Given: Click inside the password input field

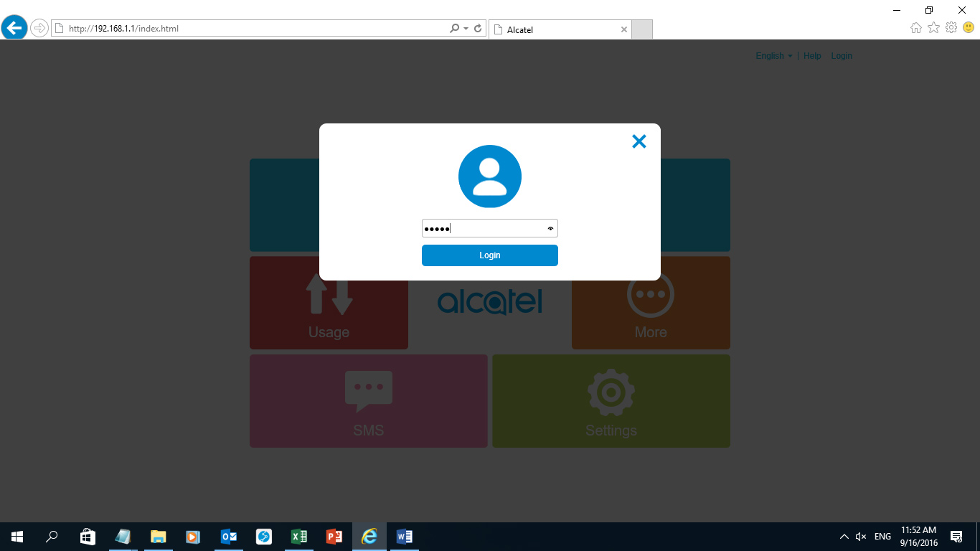Looking at the screenshot, I should click(490, 228).
